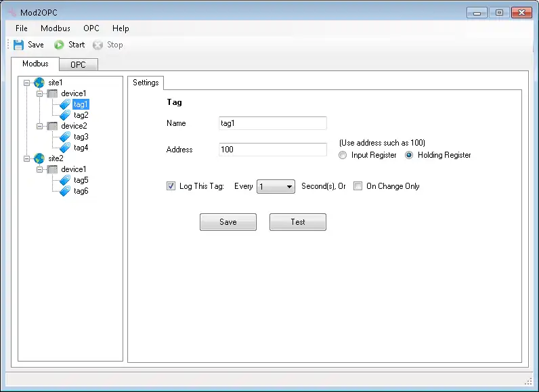
Task: Click the Mod2OPC title bar app icon
Action: (12, 13)
